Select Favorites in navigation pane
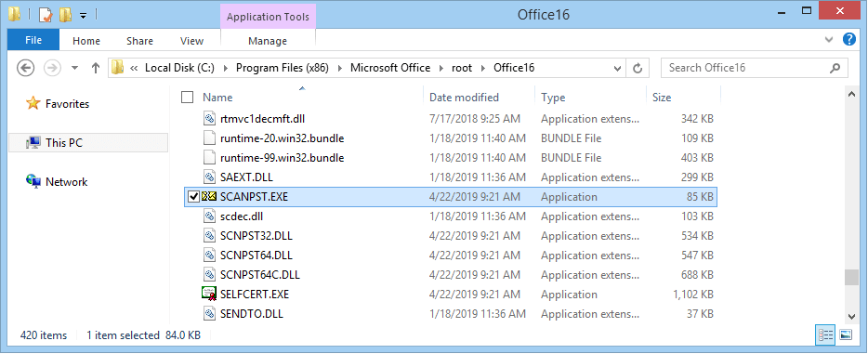 click(x=67, y=103)
